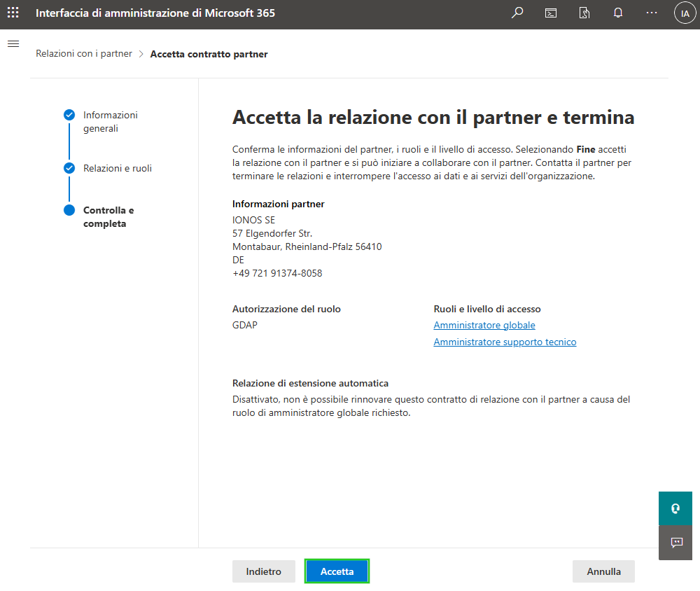
Task: Select the partner name IONOS SE
Action: click(253, 221)
